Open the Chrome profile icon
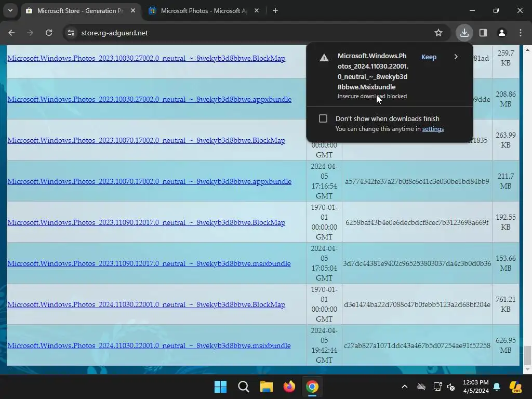Image resolution: width=532 pixels, height=399 pixels. pos(502,33)
